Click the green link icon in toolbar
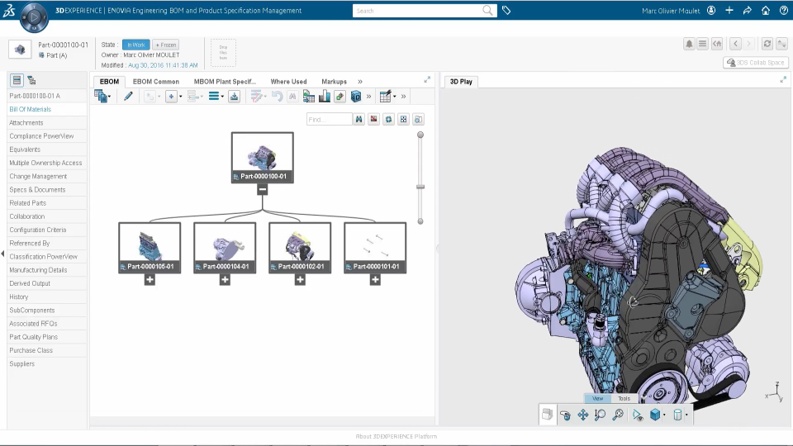Image resolution: width=793 pixels, height=446 pixels. [340, 96]
